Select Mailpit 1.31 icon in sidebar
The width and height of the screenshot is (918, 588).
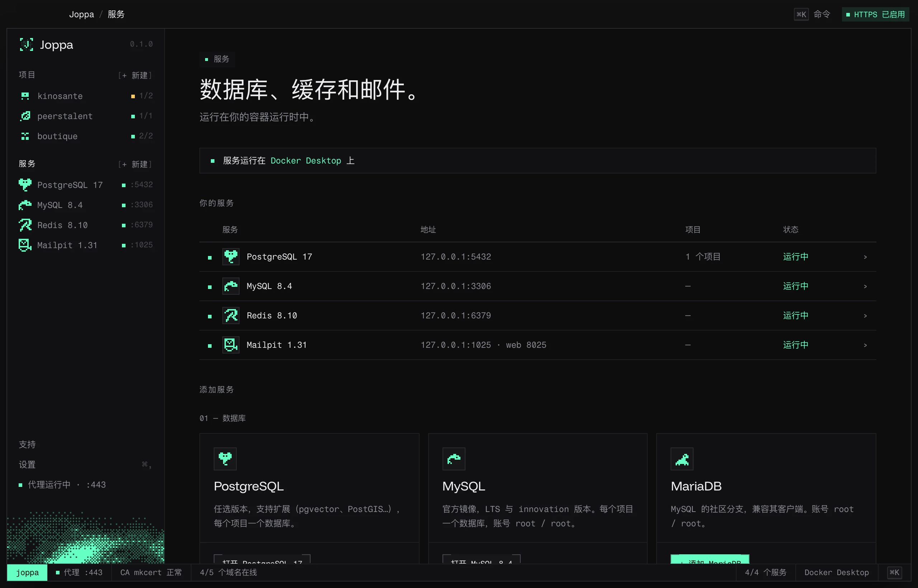tap(25, 245)
